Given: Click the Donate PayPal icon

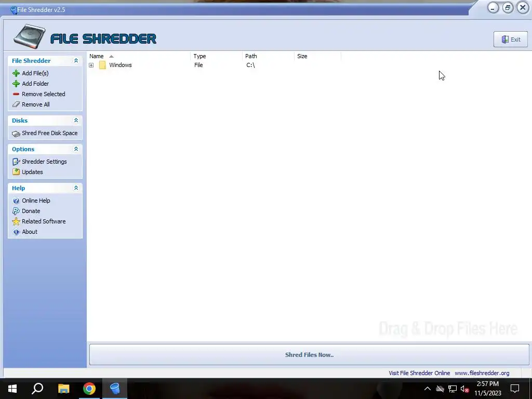Looking at the screenshot, I should point(16,211).
